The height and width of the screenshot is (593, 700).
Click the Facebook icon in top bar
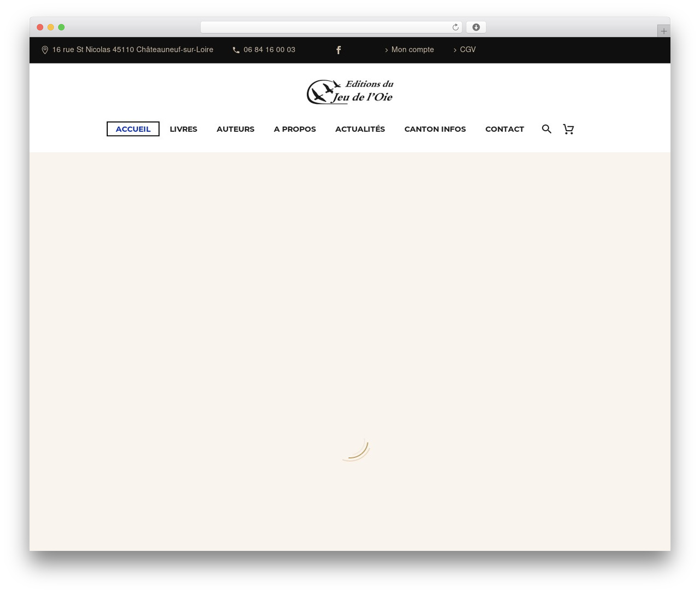(x=339, y=50)
